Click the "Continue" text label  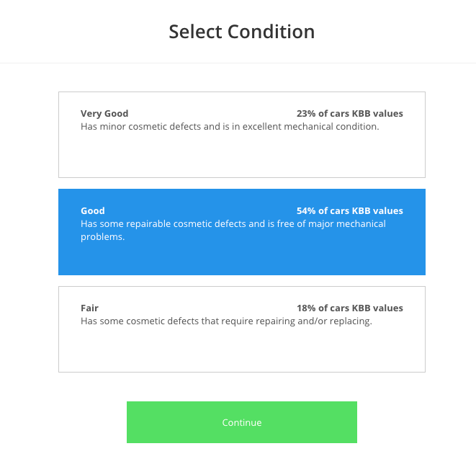[x=242, y=422]
